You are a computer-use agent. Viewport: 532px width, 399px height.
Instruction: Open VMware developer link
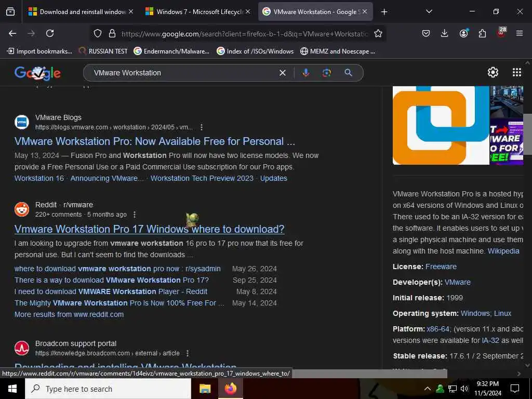point(457,282)
